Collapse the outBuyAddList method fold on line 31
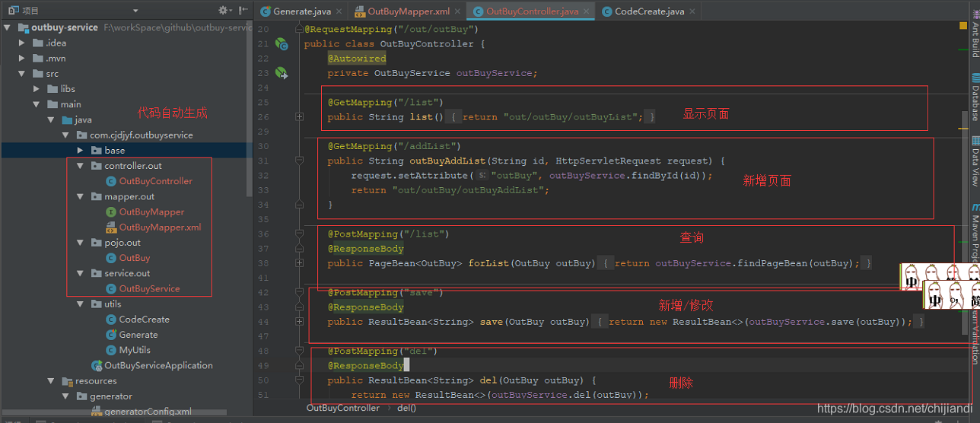Image resolution: width=980 pixels, height=423 pixels. click(x=299, y=161)
